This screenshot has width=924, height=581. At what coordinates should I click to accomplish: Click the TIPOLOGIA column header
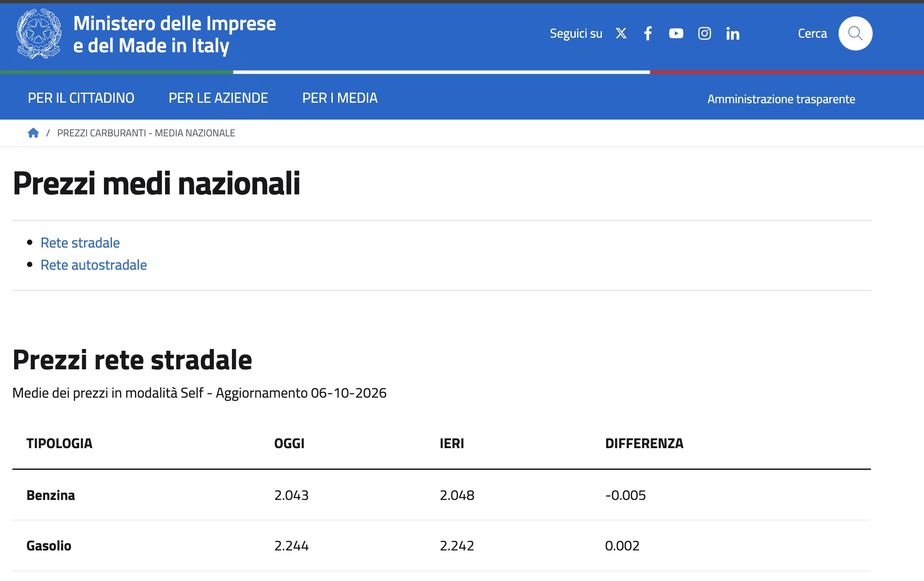(59, 443)
